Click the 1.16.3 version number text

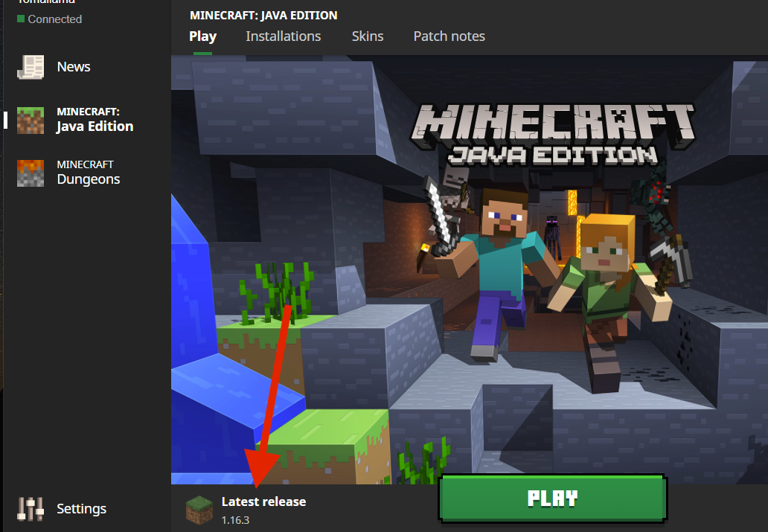tap(236, 520)
